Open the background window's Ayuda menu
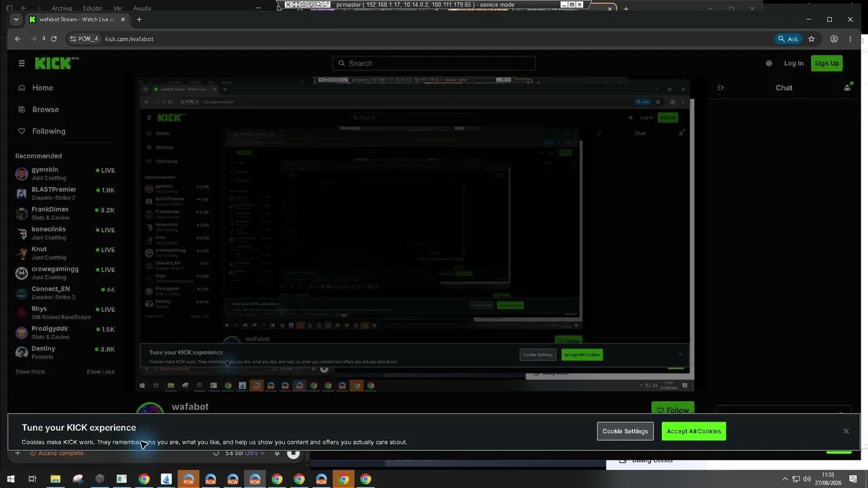Image resolution: width=868 pixels, height=488 pixels. (142, 8)
